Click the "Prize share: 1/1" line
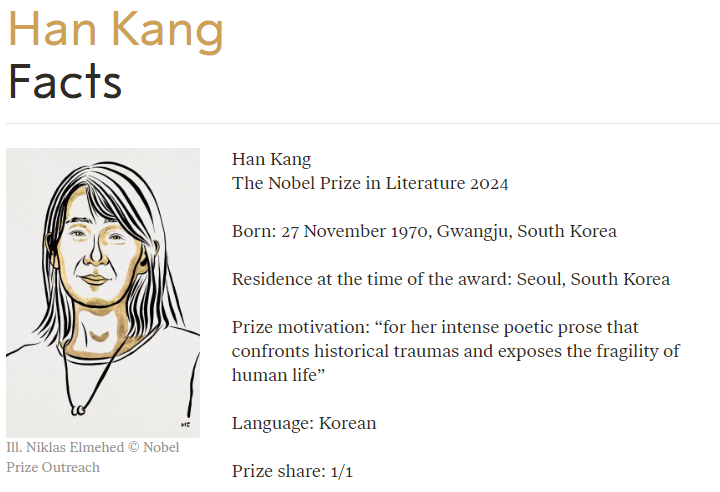Screen dimensions: 720x492 292,471
